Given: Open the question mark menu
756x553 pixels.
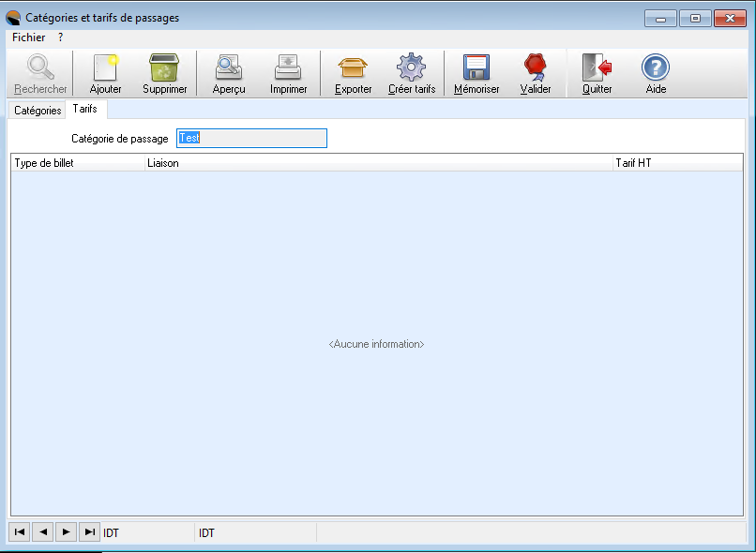Looking at the screenshot, I should click(60, 37).
